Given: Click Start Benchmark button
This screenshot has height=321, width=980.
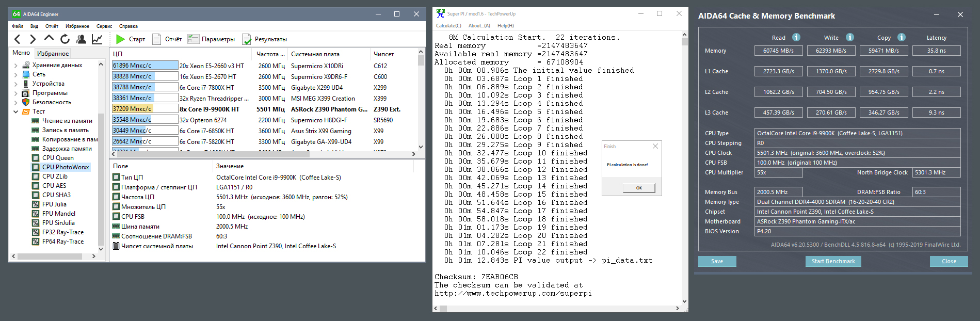Looking at the screenshot, I should 833,261.
